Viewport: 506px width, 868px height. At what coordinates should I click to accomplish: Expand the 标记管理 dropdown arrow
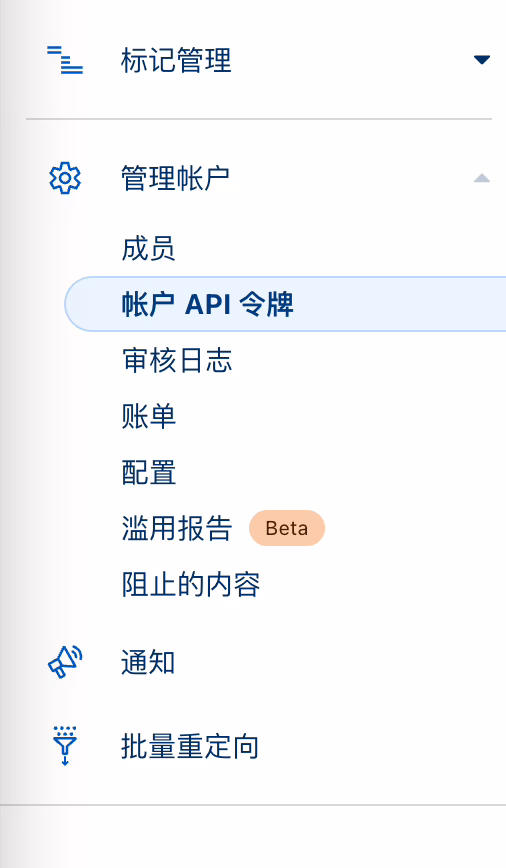click(x=482, y=59)
